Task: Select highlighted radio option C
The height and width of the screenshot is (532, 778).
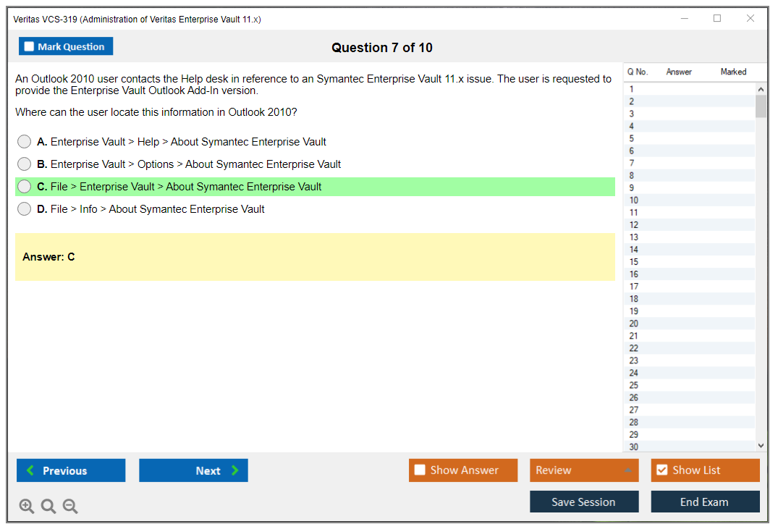Action: [x=25, y=187]
